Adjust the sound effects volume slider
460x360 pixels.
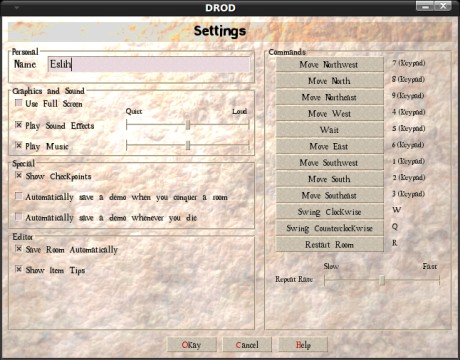(x=188, y=125)
